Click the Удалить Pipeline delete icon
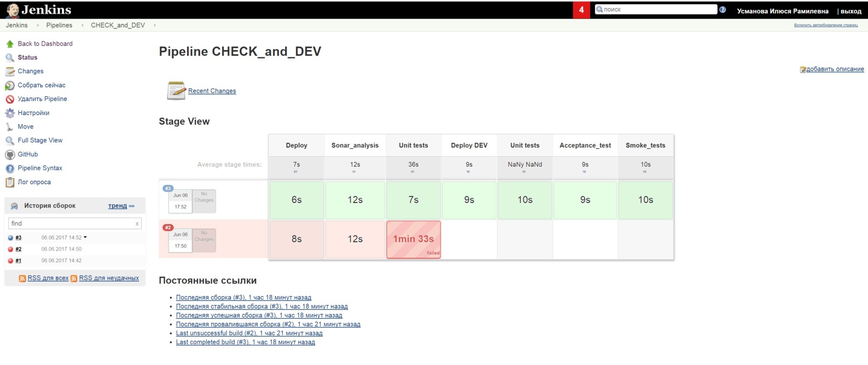The width and height of the screenshot is (868, 365). coord(10,99)
